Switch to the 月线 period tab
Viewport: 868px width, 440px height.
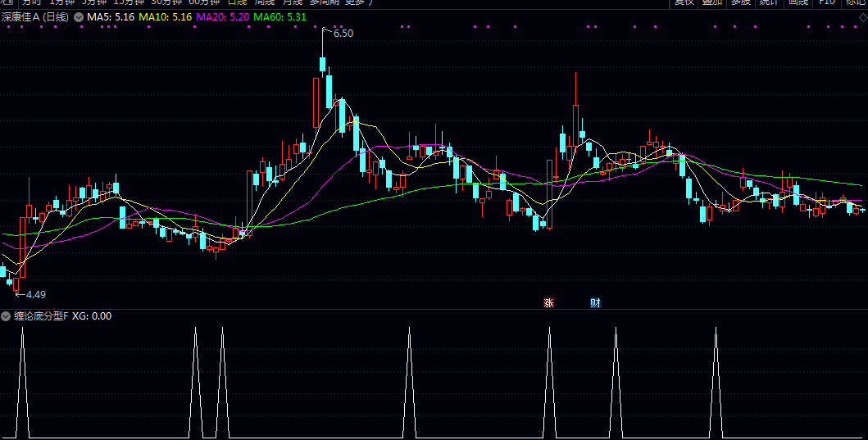pyautogui.click(x=293, y=2)
